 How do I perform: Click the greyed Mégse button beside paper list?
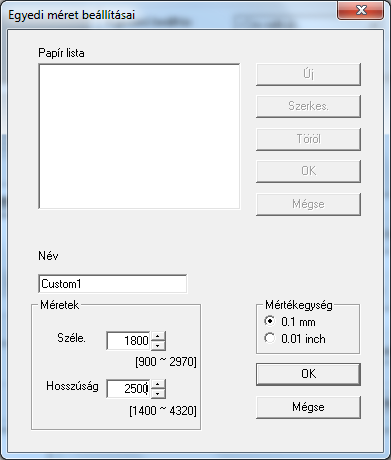point(308,204)
